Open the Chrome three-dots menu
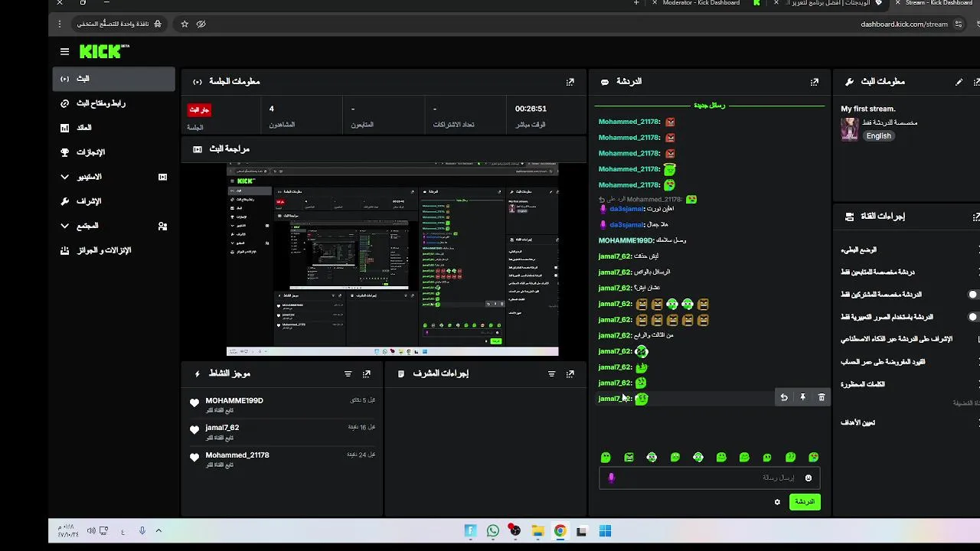This screenshot has width=980, height=551. 60,24
